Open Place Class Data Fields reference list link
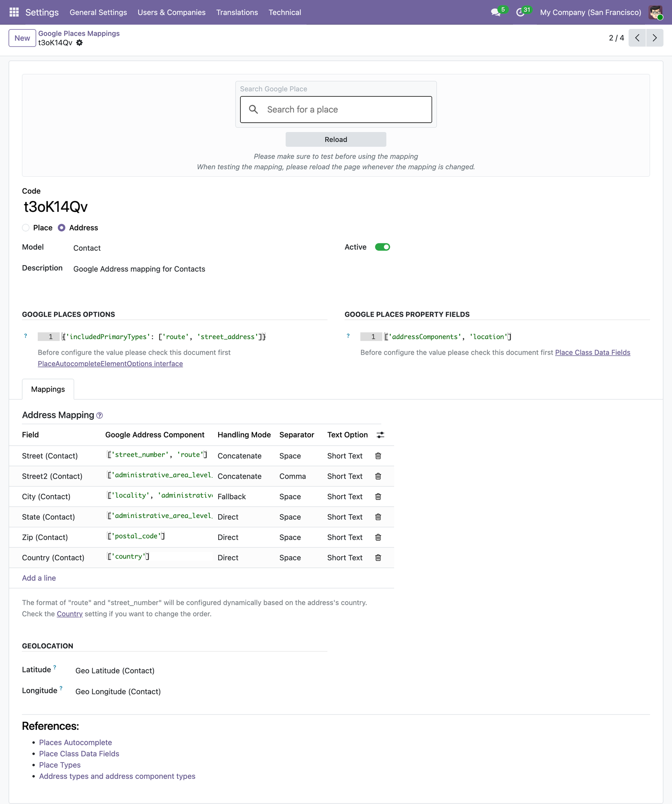This screenshot has height=804, width=672. pos(79,754)
